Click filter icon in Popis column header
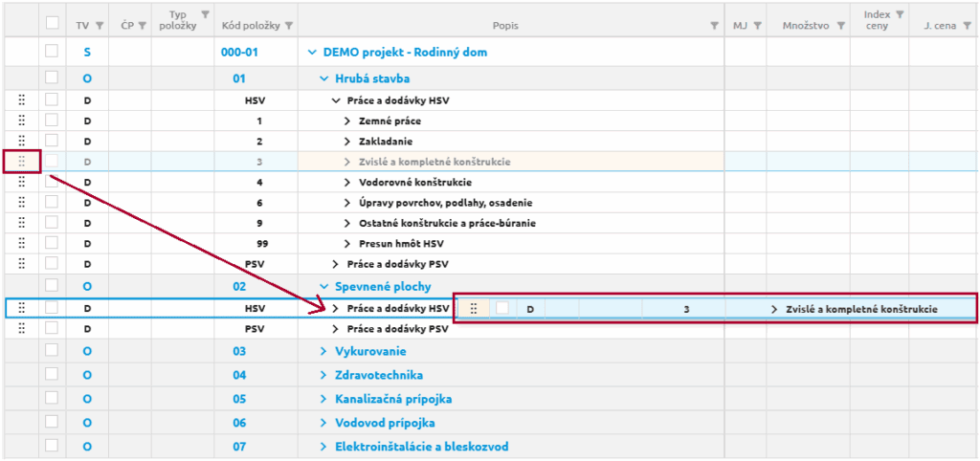The image size is (980, 461). pyautogui.click(x=714, y=26)
